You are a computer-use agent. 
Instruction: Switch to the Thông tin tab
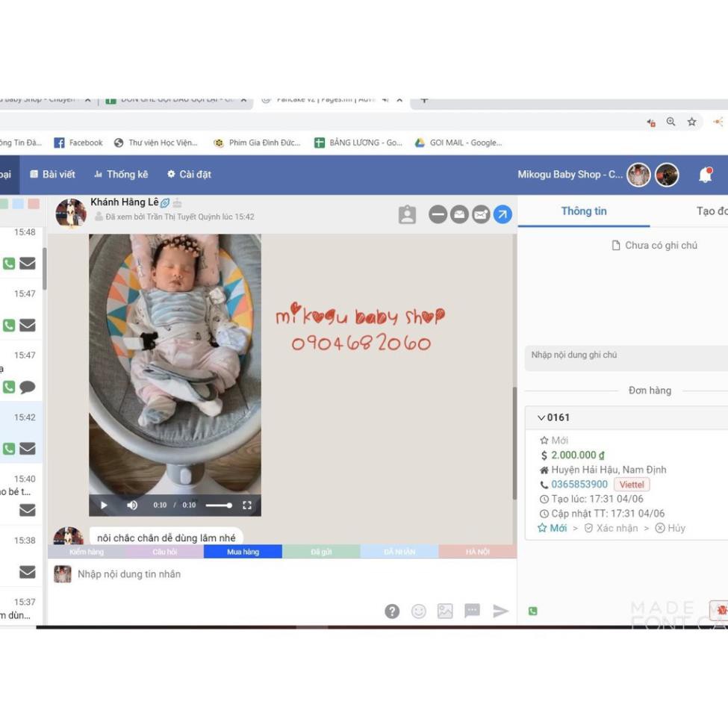tap(583, 211)
